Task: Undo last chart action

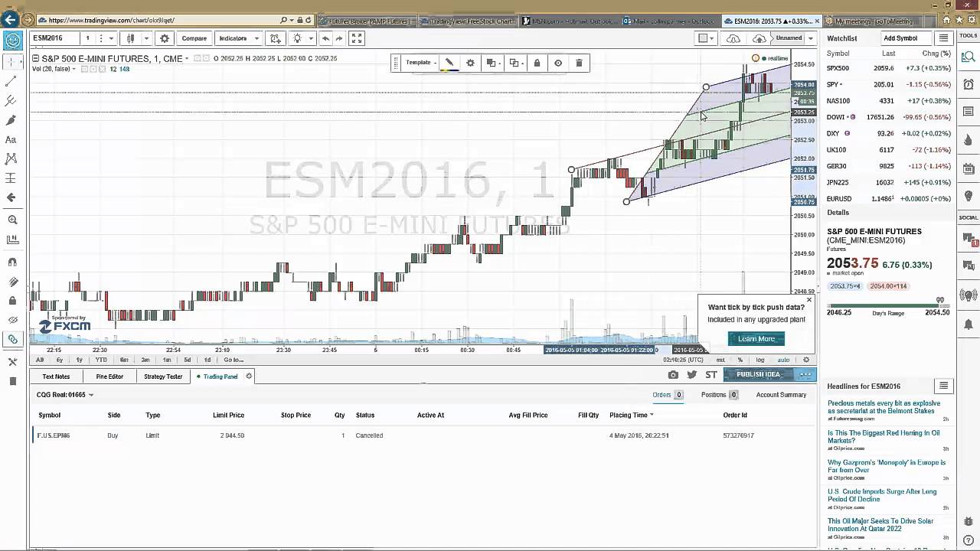Action: [325, 38]
